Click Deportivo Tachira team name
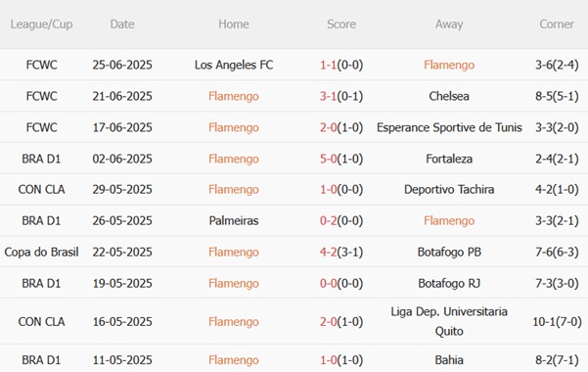 pos(449,189)
